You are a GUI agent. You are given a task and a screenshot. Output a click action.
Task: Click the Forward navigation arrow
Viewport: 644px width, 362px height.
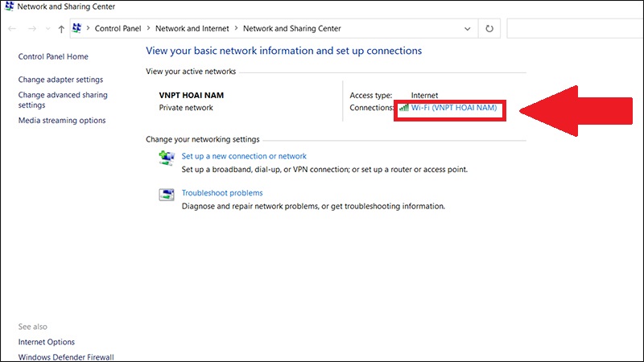tap(32, 29)
